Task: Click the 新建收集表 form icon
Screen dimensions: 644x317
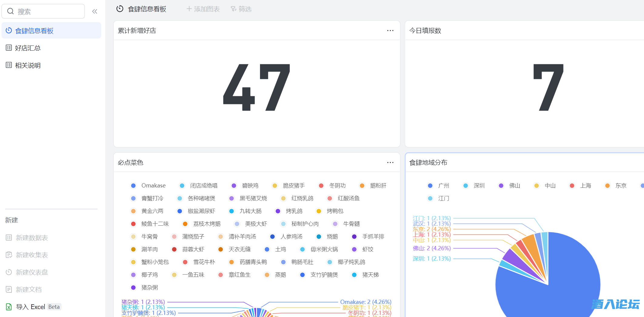Action: click(9, 255)
